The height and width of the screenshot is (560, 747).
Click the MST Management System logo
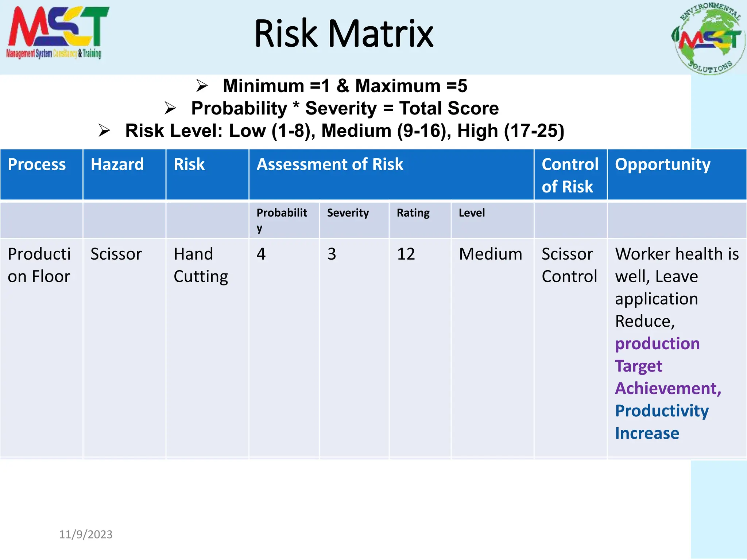[x=57, y=34]
